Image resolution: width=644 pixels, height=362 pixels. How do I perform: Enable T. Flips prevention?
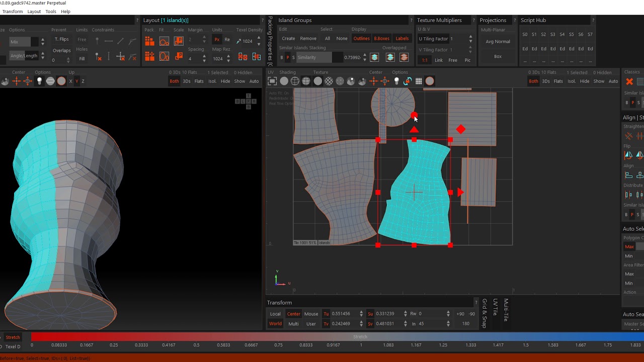coord(62,39)
